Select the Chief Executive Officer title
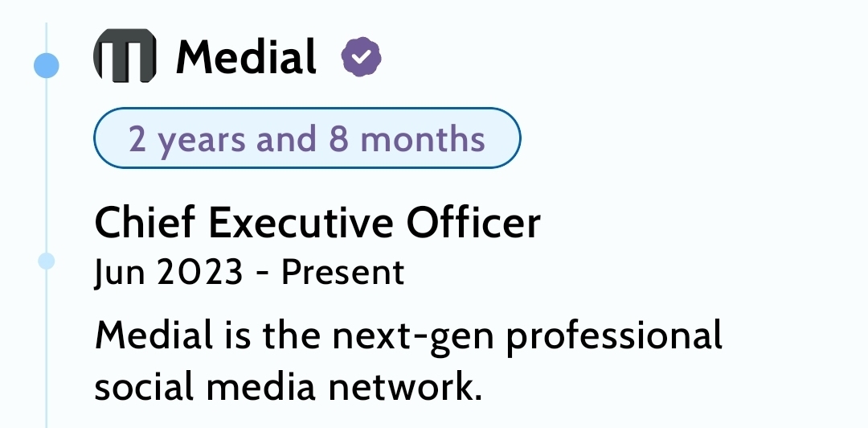The width and height of the screenshot is (868, 428). pos(317,223)
